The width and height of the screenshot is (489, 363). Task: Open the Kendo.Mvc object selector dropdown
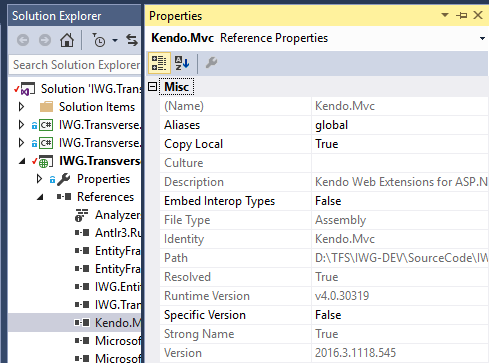click(x=482, y=38)
